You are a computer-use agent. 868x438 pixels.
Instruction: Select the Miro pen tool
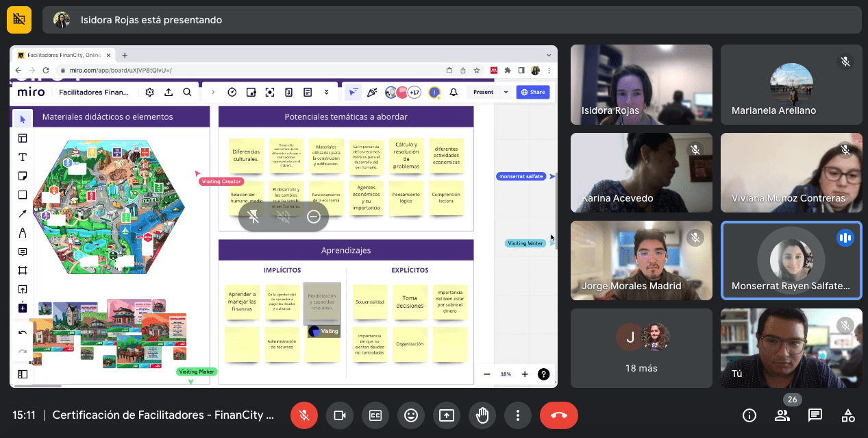pos(23,232)
